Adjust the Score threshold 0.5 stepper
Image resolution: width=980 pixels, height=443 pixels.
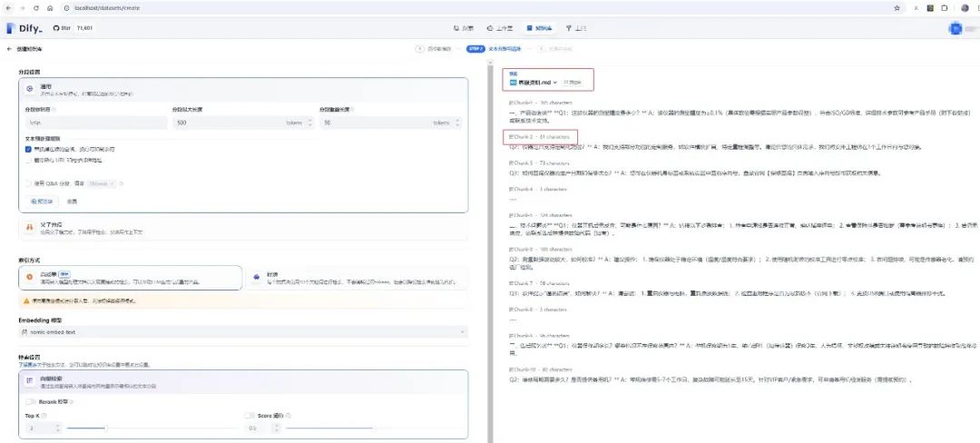point(279,428)
